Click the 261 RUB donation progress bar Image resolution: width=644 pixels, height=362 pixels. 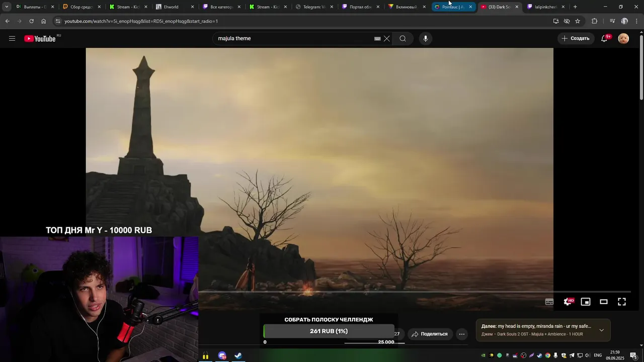pyautogui.click(x=329, y=331)
